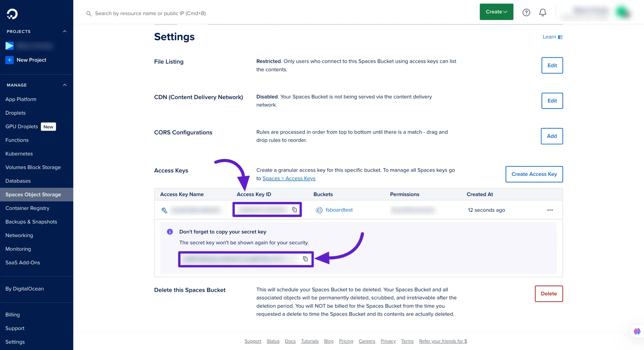This screenshot has width=644, height=350.
Task: Go to App Platform
Action: coord(21,99)
